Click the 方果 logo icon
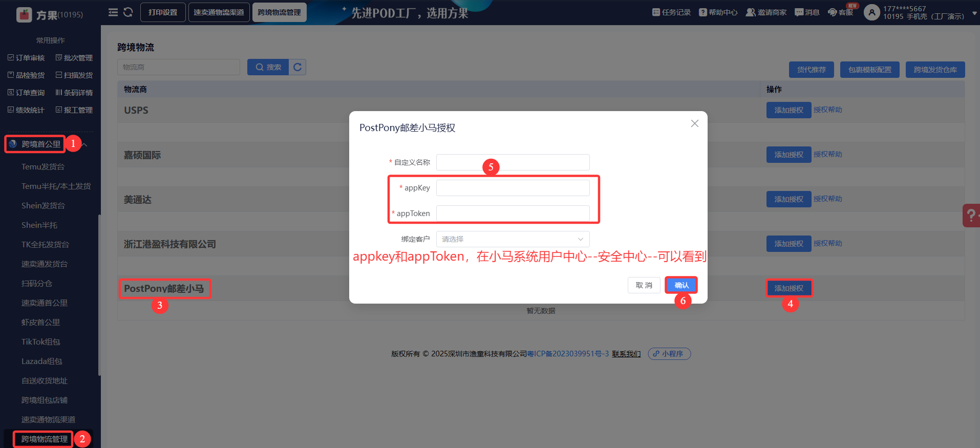 (x=24, y=15)
